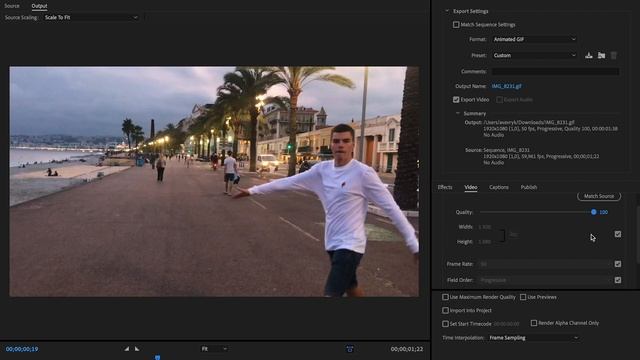The width and height of the screenshot is (640, 360).
Task: Open the Captions tab
Action: 499,187
